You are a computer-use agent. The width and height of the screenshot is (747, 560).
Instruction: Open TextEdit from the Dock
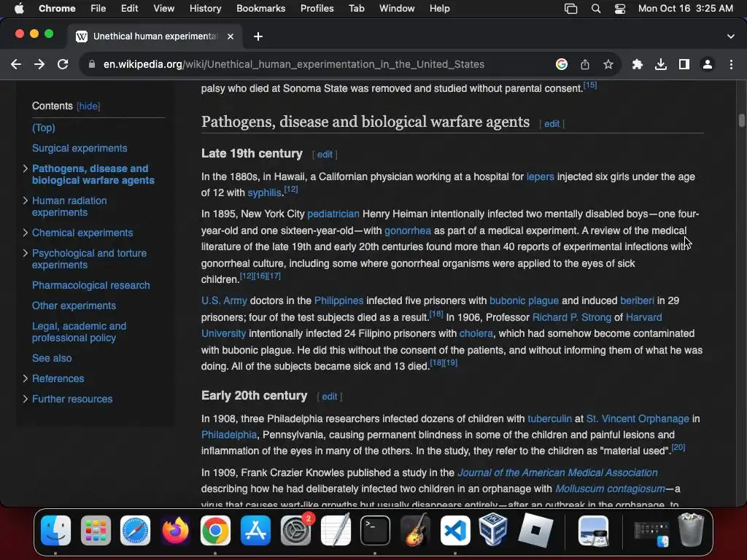336,530
